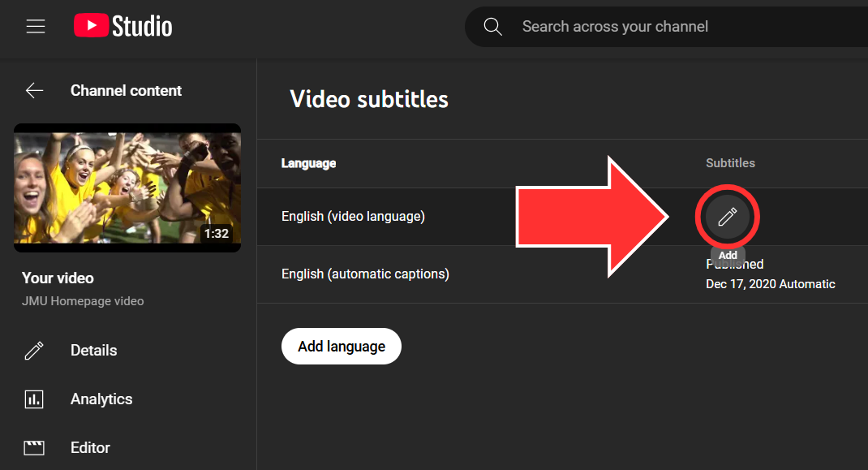Open the hamburger navigation menu

[x=35, y=26]
